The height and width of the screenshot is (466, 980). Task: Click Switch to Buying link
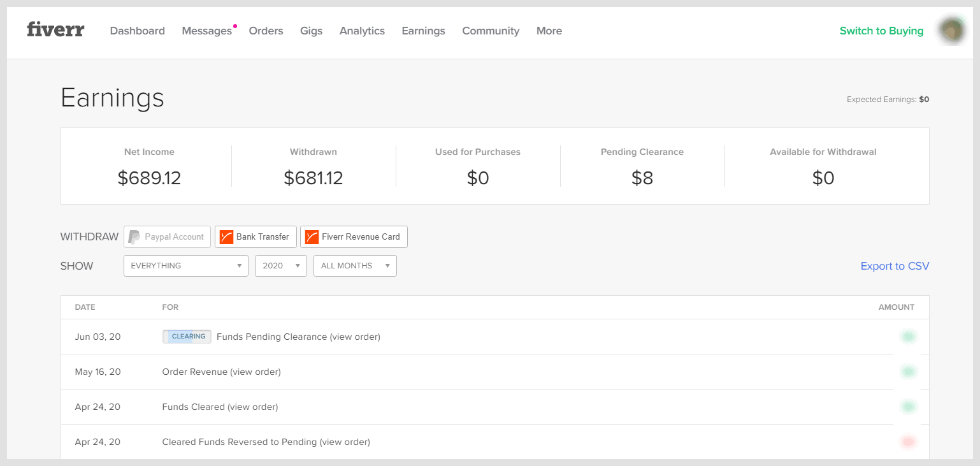[x=881, y=31]
